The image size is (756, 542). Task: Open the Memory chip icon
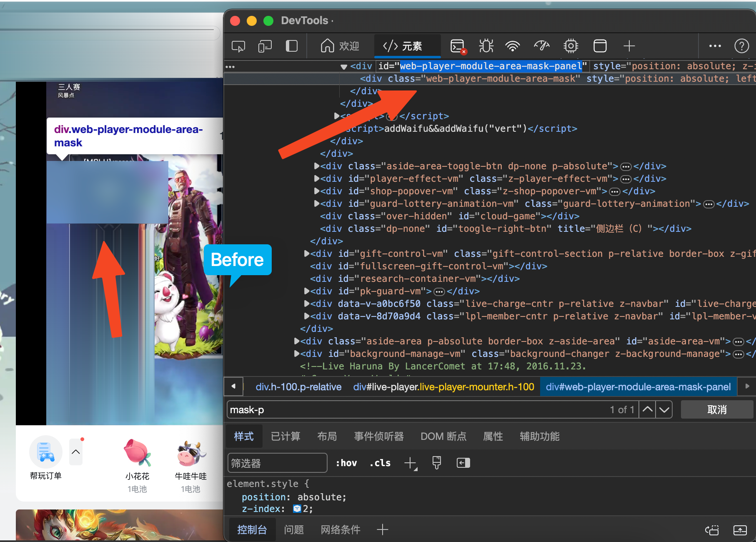[571, 46]
